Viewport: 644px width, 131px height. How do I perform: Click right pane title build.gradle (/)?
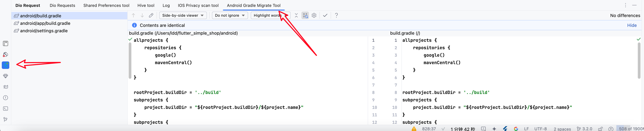[405, 33]
